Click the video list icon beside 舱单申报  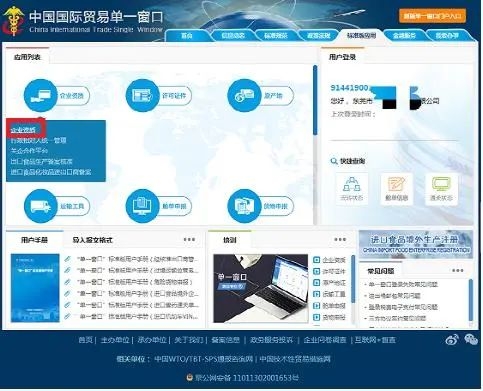(317, 305)
